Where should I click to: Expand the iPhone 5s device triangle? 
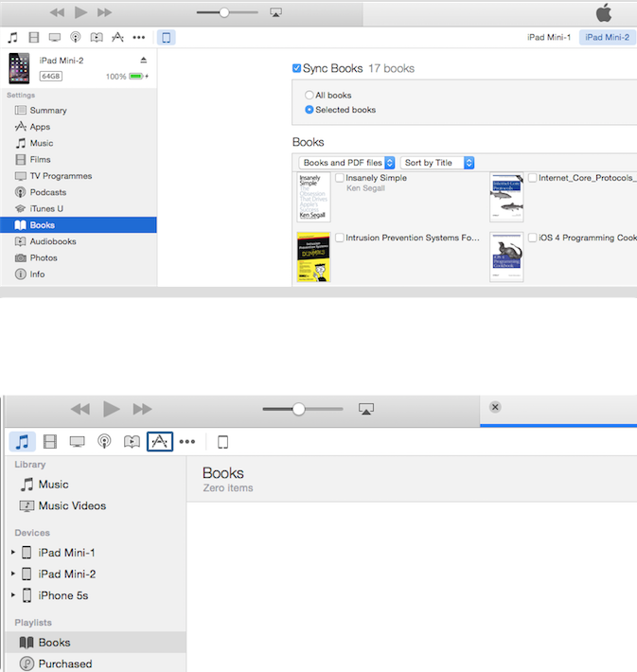point(13,594)
